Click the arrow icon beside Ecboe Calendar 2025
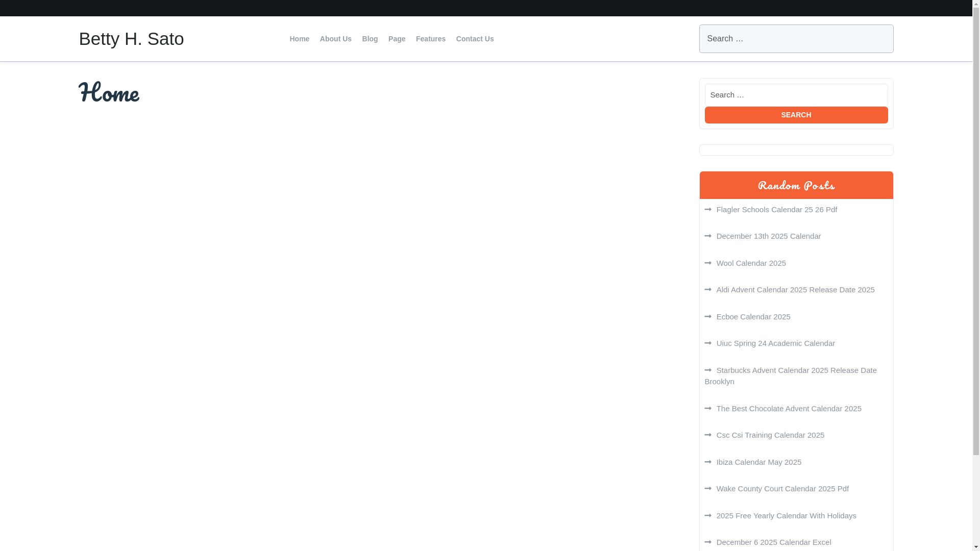 tap(708, 316)
